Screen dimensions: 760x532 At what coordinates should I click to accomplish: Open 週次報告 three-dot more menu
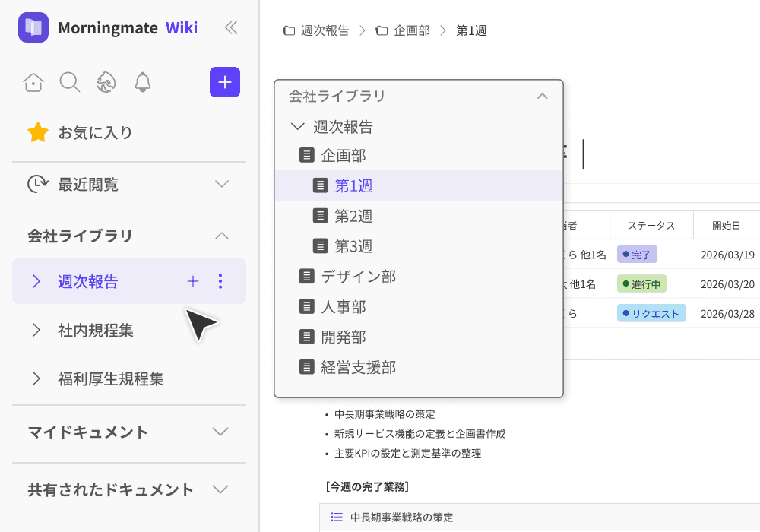pyautogui.click(x=220, y=281)
